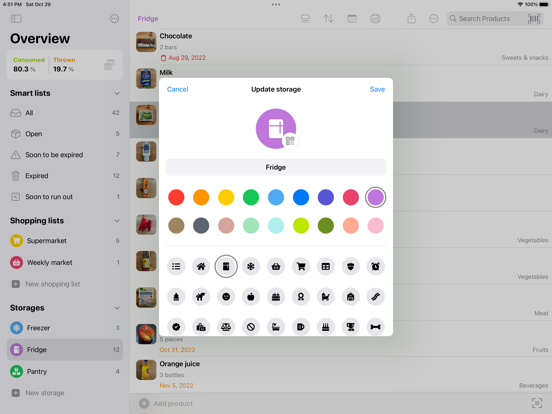
Task: Pick the red color swatch
Action: click(176, 197)
